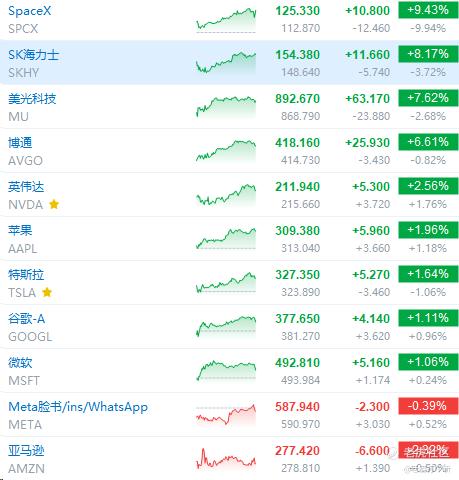Open the red AMZN sparkline chart
Image resolution: width=459 pixels, height=480 pixels.
tap(226, 459)
